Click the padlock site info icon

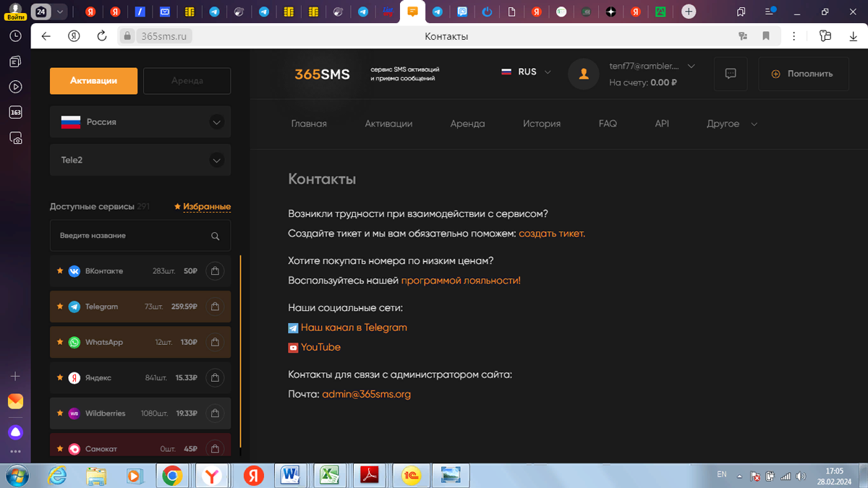pyautogui.click(x=127, y=36)
